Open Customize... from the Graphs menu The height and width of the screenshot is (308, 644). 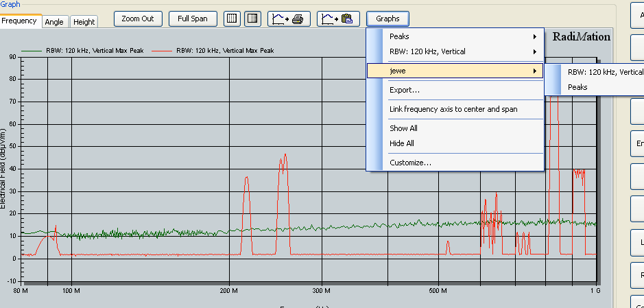(410, 163)
